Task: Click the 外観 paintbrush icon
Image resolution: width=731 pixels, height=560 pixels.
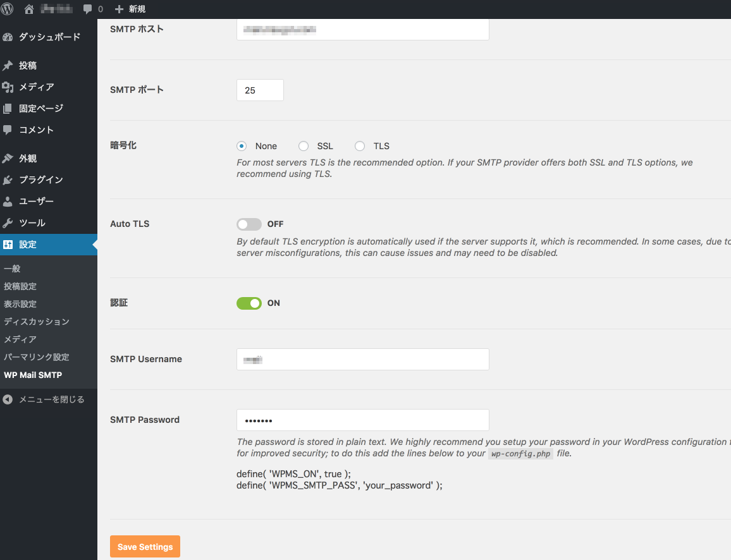Action: 8,159
